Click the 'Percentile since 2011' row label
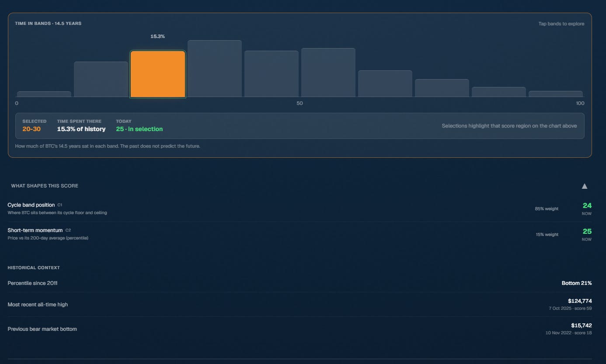Image resolution: width=606 pixels, height=364 pixels. (32, 283)
